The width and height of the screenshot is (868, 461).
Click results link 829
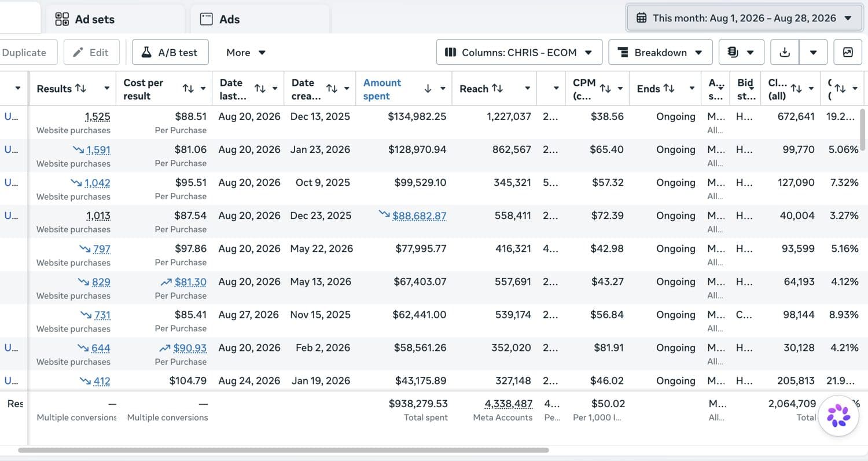pos(101,282)
